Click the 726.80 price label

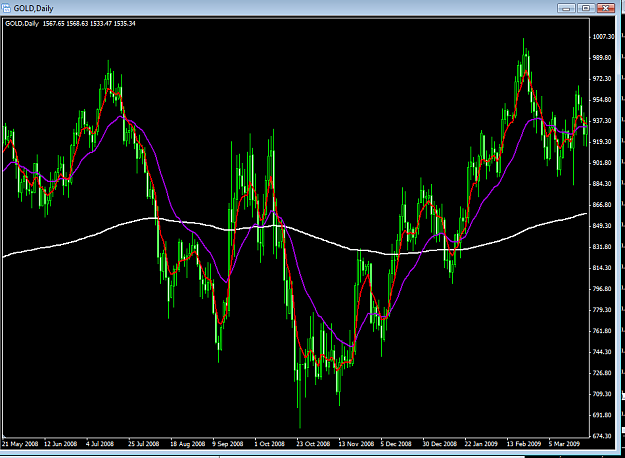[x=602, y=373]
